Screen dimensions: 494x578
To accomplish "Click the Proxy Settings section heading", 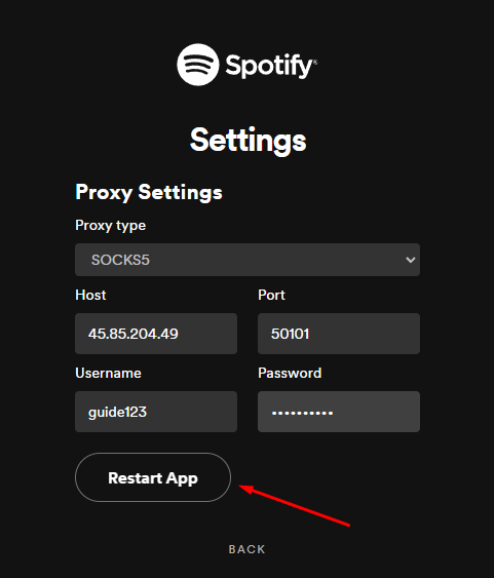I will pos(149,192).
